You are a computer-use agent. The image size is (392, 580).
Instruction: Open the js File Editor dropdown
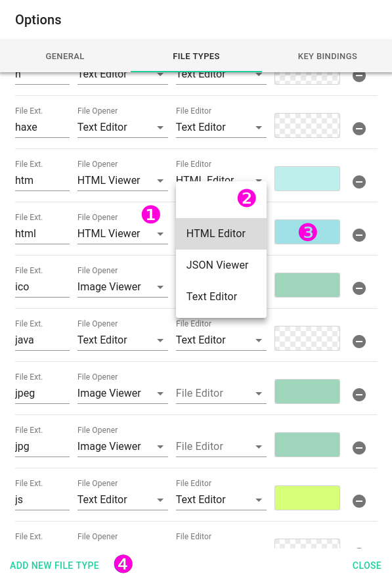pyautogui.click(x=221, y=500)
